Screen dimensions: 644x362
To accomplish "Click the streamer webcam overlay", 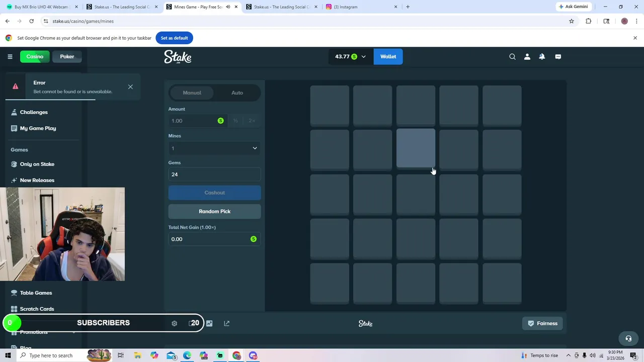I will [62, 234].
